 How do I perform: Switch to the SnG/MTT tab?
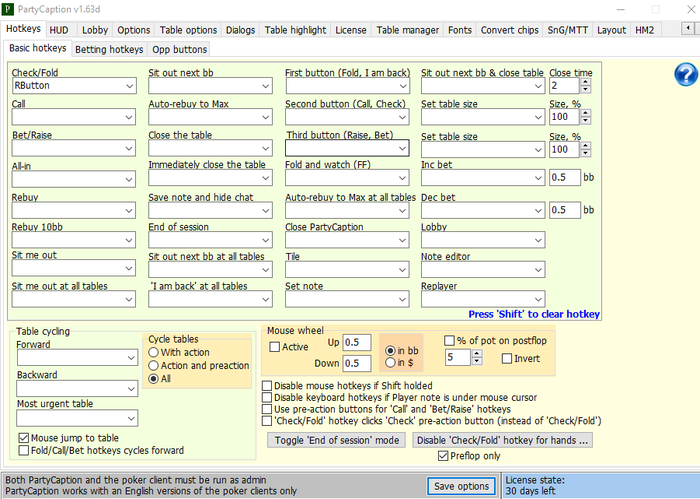(568, 30)
